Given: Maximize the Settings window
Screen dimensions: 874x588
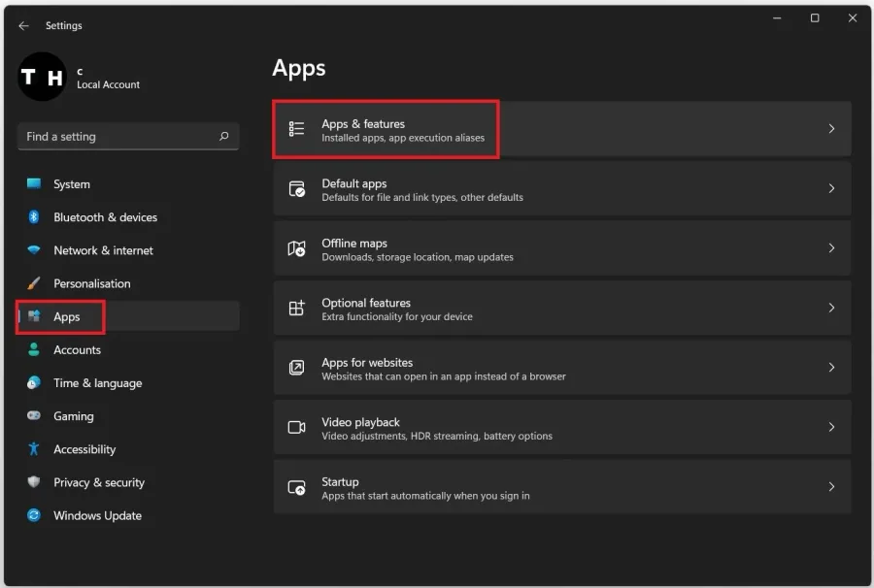Looking at the screenshot, I should coord(815,17).
